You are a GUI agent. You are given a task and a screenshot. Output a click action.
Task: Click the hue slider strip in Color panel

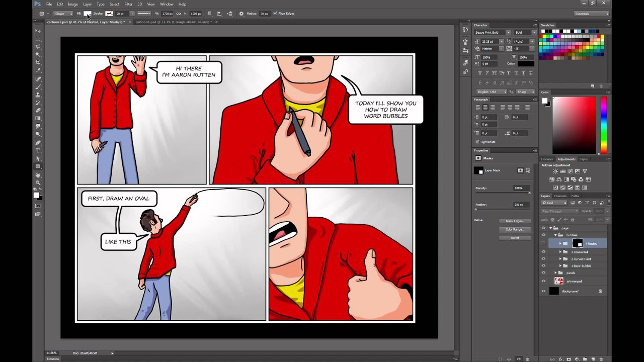[x=603, y=125]
